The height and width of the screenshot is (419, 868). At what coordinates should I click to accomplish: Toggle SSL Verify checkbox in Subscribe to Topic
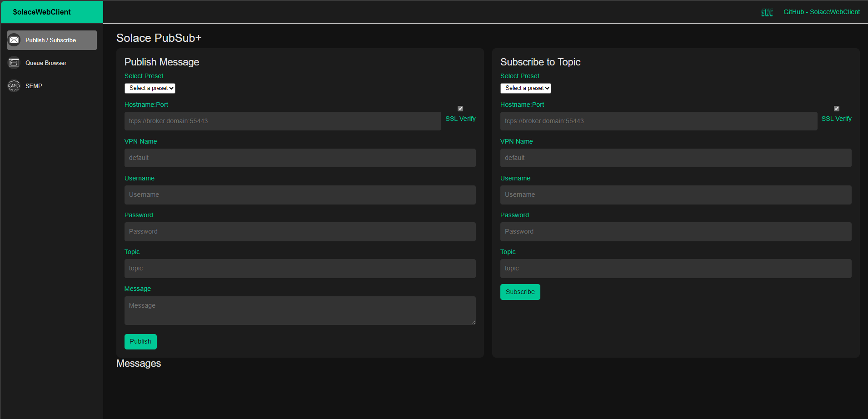click(x=837, y=109)
